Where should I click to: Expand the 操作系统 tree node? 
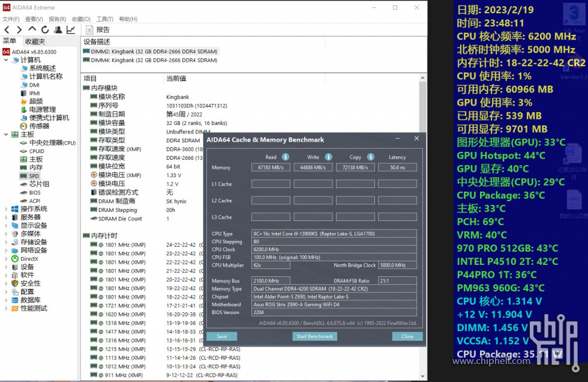(6, 209)
